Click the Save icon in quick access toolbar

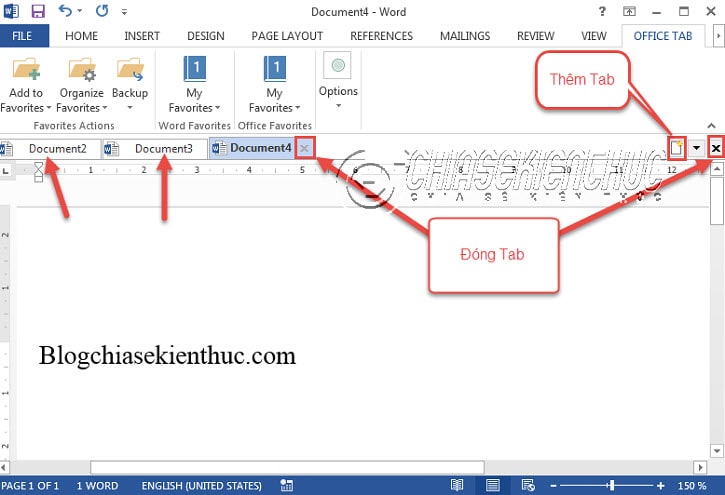(x=38, y=11)
